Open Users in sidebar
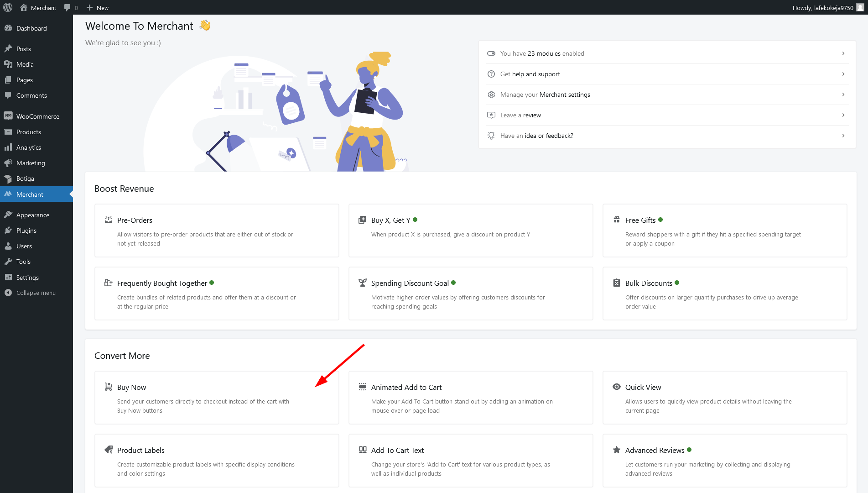The height and width of the screenshot is (493, 868). (x=36, y=246)
